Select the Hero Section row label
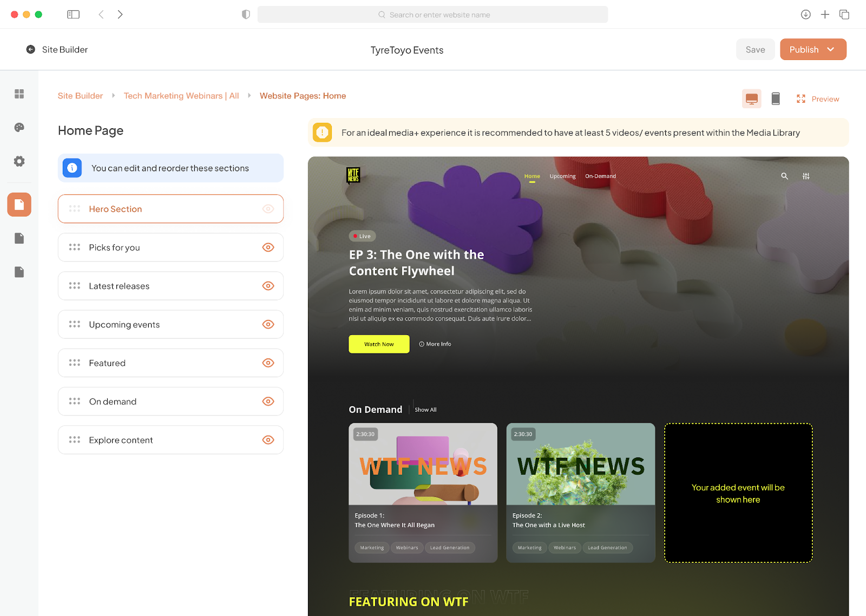 115,209
